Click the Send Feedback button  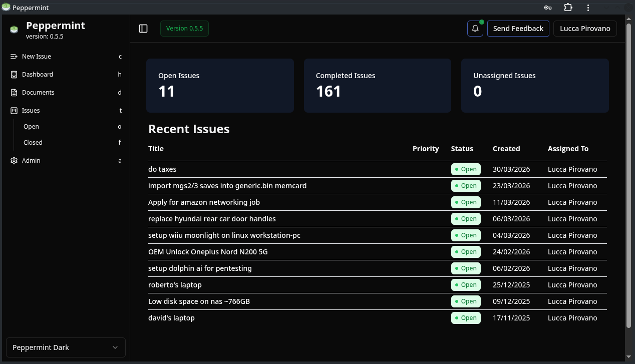[518, 29]
